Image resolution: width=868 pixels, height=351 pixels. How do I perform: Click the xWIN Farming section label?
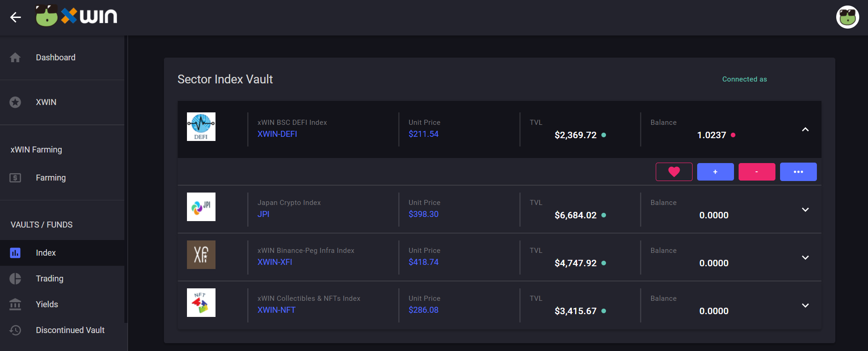36,150
